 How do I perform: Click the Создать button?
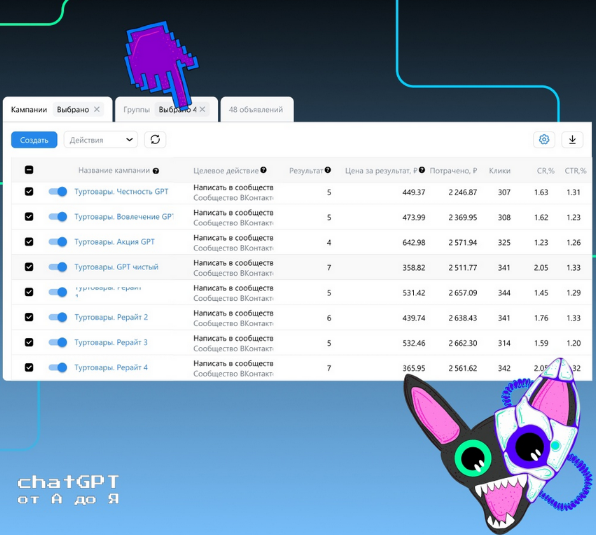tap(34, 140)
